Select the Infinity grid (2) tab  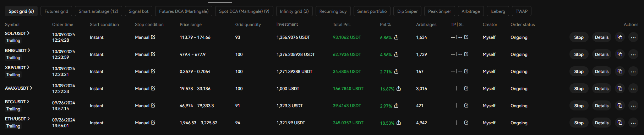pos(294,11)
